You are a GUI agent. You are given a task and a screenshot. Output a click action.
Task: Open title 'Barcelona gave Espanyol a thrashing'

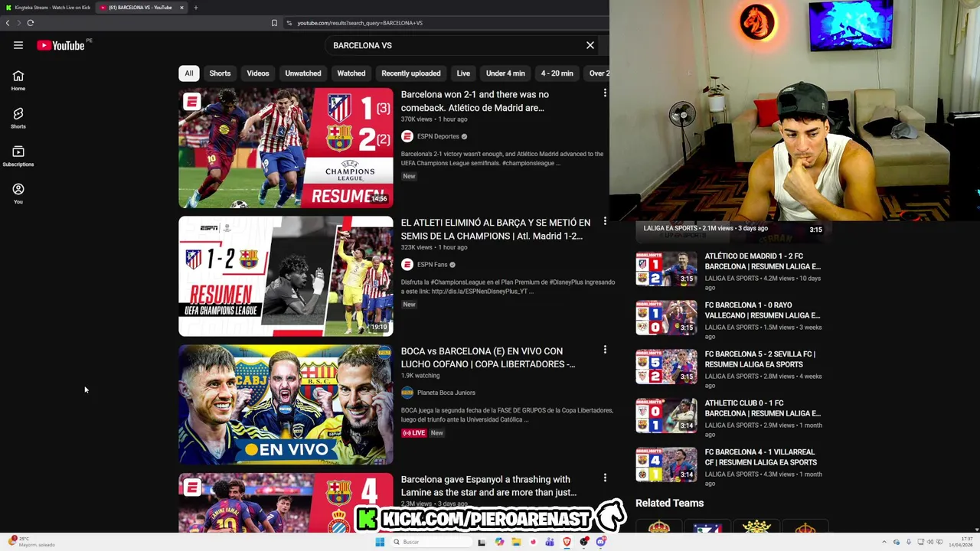click(488, 486)
